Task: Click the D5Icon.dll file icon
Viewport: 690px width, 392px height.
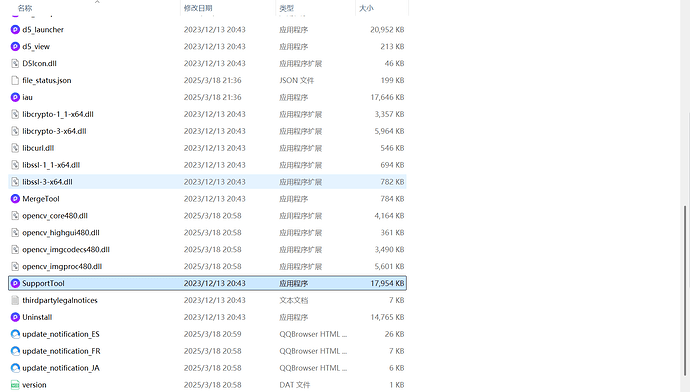Action: [15, 63]
